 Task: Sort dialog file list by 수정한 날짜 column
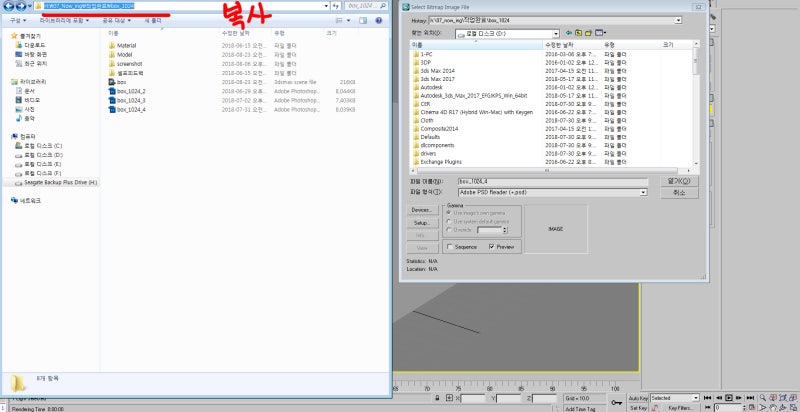pyautogui.click(x=571, y=45)
